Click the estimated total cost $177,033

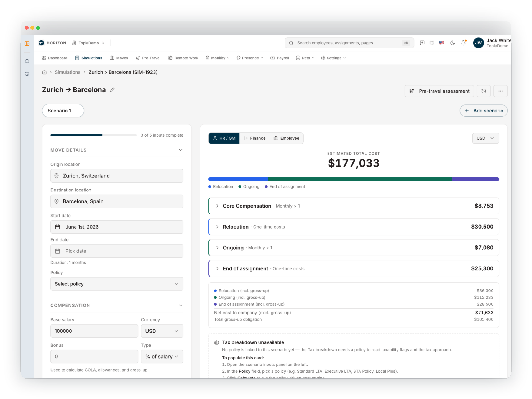pyautogui.click(x=354, y=163)
